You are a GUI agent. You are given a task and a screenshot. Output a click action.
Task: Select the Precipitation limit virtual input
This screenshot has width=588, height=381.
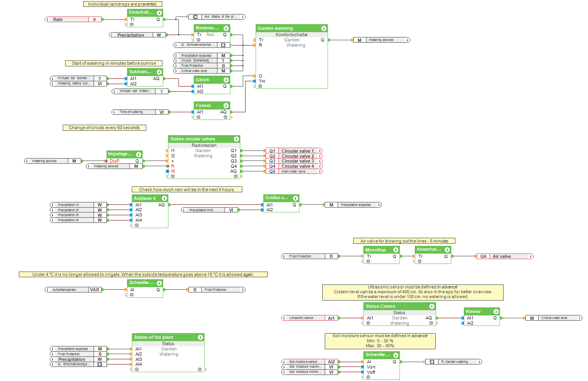[210, 210]
